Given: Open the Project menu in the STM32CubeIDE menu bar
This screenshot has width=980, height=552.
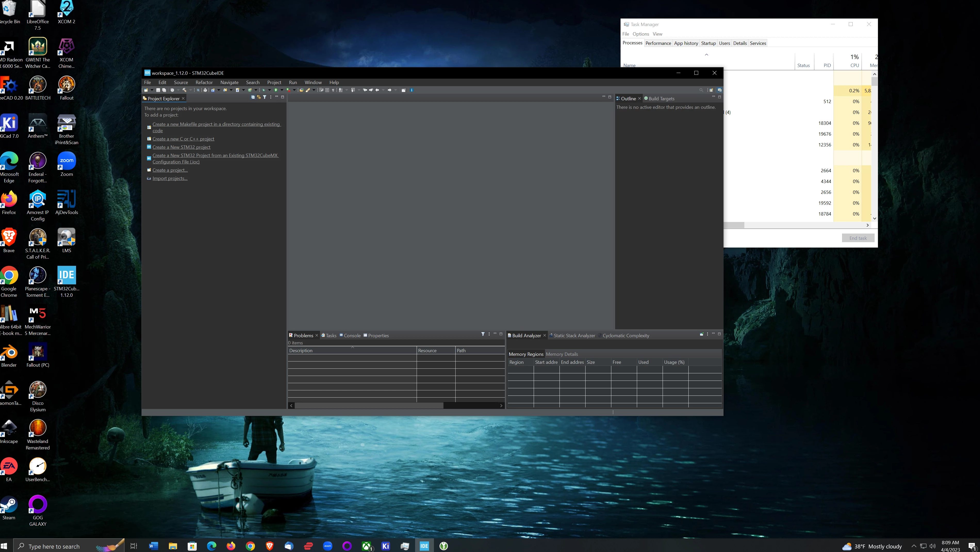Looking at the screenshot, I should coord(274,82).
